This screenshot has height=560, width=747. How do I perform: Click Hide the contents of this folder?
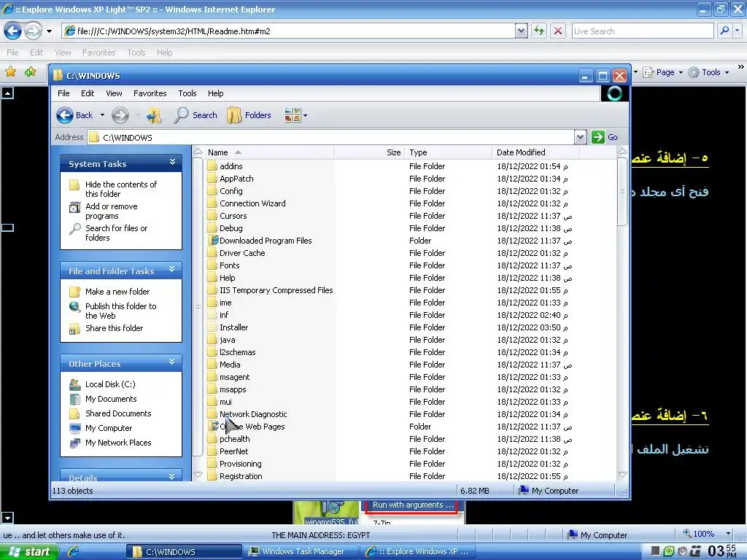(120, 189)
